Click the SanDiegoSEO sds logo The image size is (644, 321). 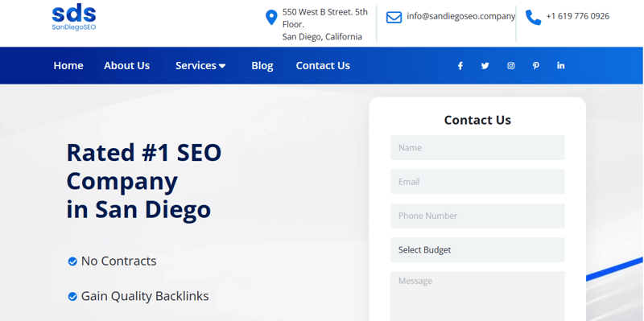74,18
